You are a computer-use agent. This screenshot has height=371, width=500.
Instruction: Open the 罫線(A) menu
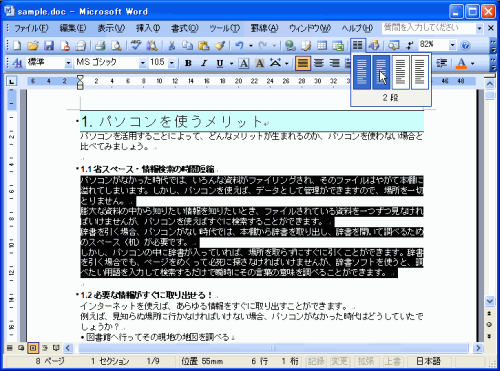pyautogui.click(x=264, y=29)
